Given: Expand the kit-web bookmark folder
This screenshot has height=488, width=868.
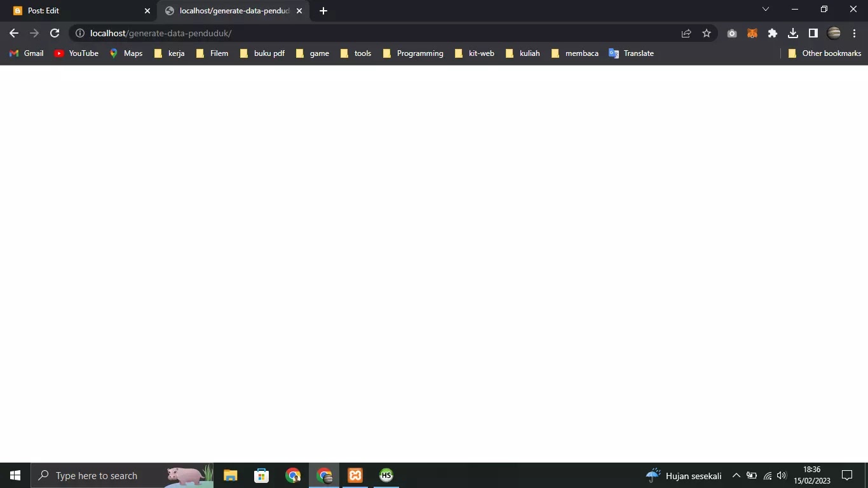Looking at the screenshot, I should tap(475, 53).
